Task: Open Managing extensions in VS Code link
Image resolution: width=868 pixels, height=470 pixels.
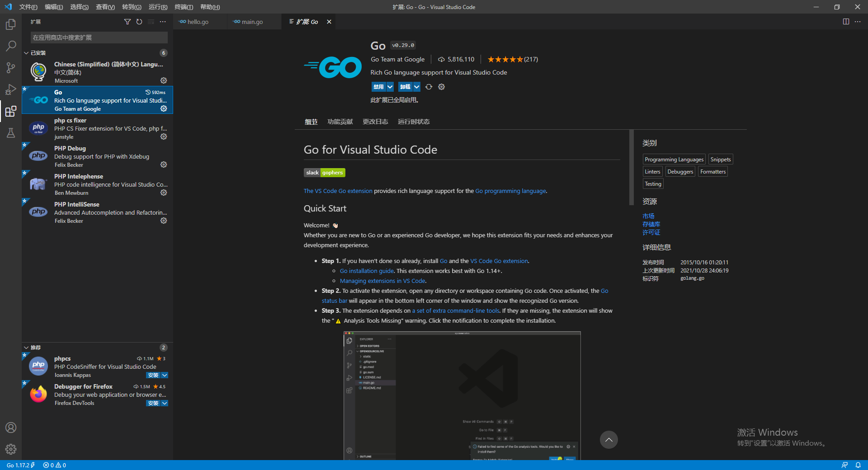Action: click(382, 281)
